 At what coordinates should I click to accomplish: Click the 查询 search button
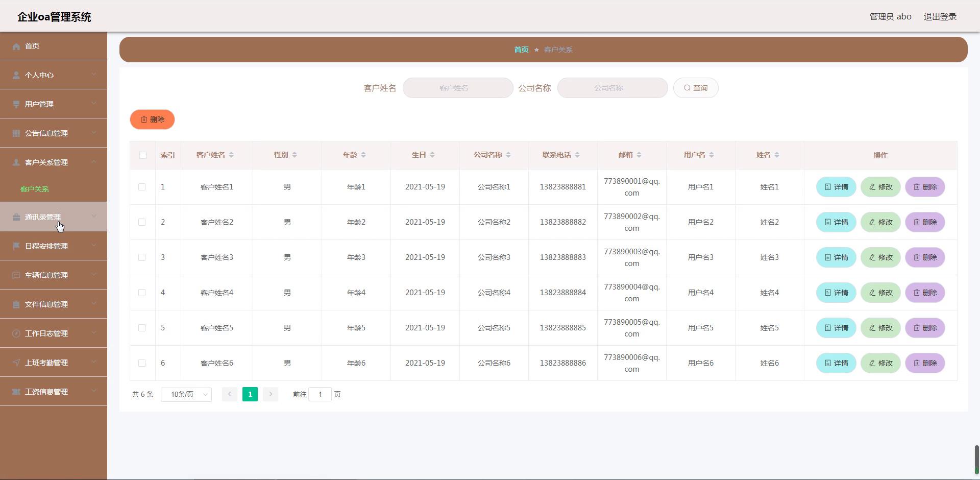[695, 88]
